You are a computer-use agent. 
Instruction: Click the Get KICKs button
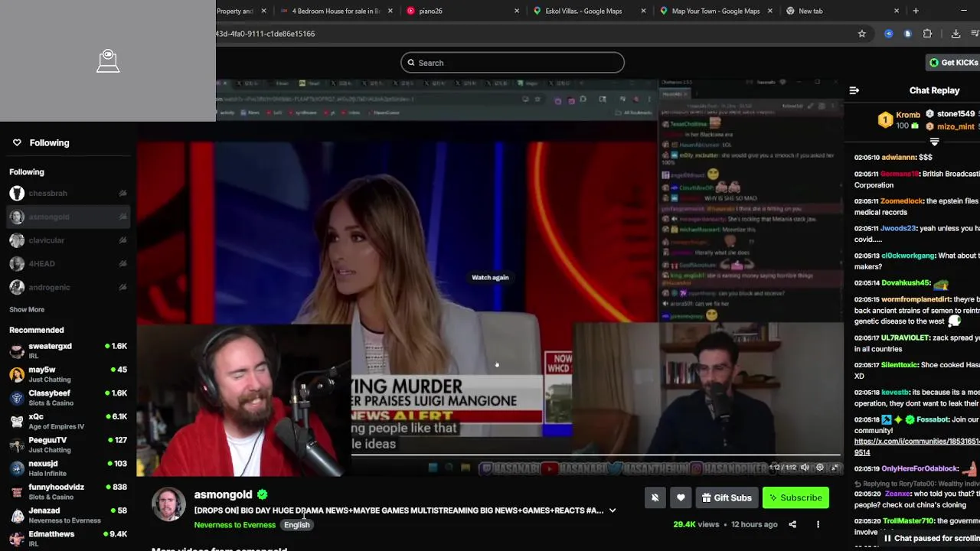pyautogui.click(x=953, y=63)
